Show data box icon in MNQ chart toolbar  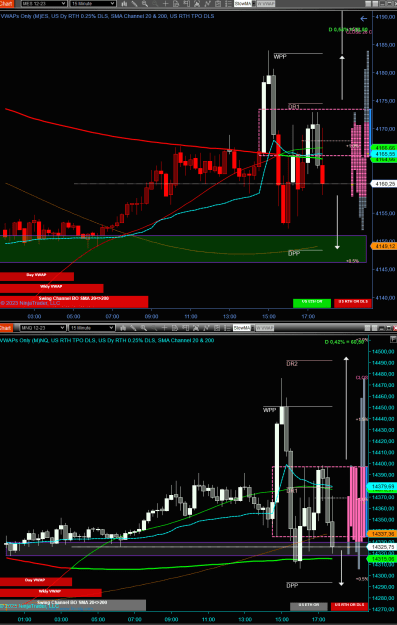175,328
